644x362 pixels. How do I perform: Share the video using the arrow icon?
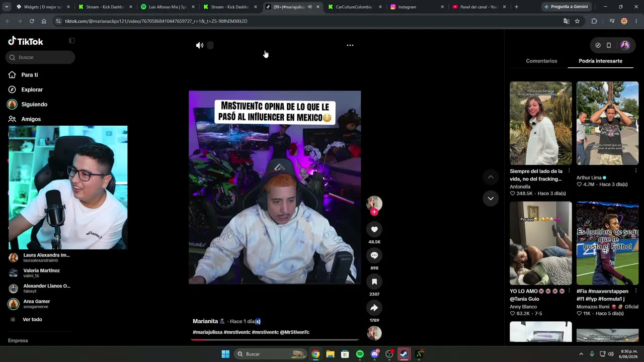tap(374, 308)
